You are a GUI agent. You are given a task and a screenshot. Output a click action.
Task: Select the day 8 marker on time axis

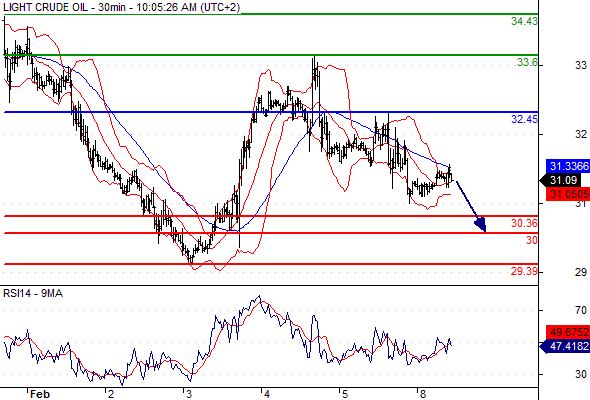tap(423, 394)
